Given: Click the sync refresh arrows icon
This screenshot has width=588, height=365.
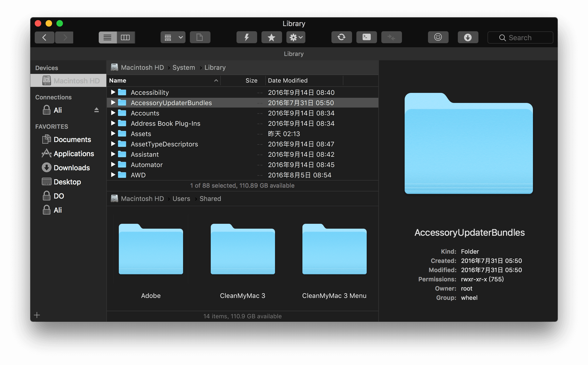Looking at the screenshot, I should click(x=341, y=37).
